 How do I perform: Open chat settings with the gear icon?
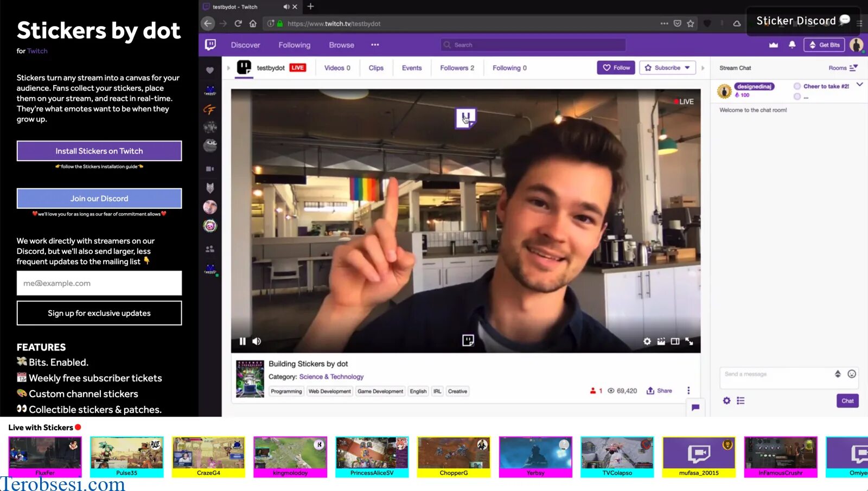point(726,400)
